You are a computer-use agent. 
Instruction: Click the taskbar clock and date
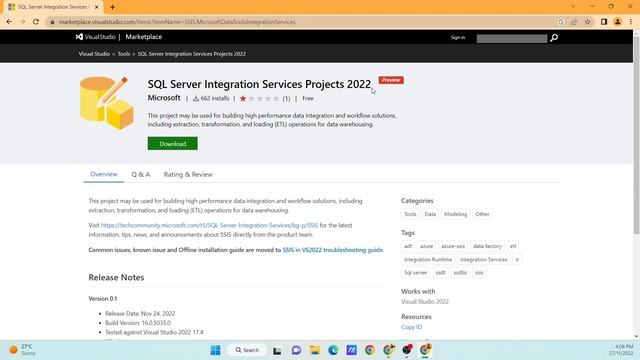coord(621,350)
